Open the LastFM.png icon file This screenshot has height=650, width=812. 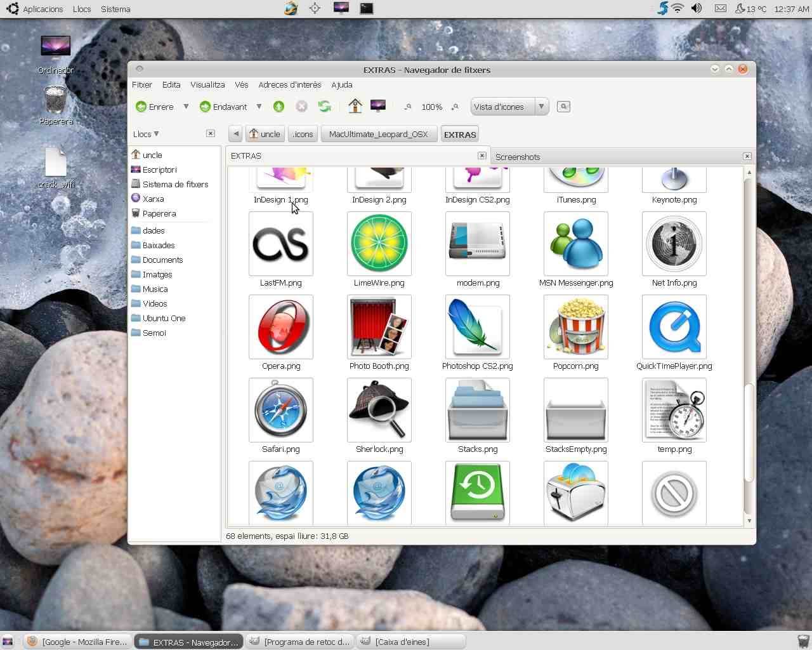point(281,244)
